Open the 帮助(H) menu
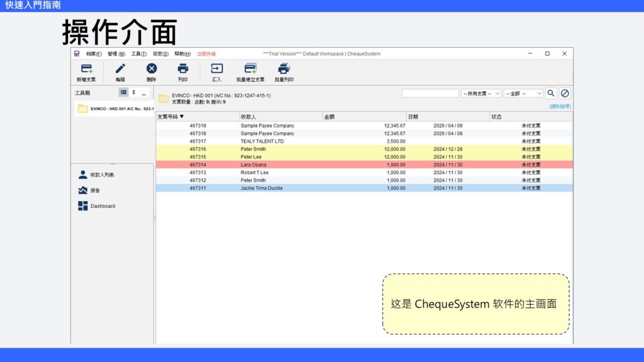Image resolution: width=644 pixels, height=362 pixels. coord(182,54)
